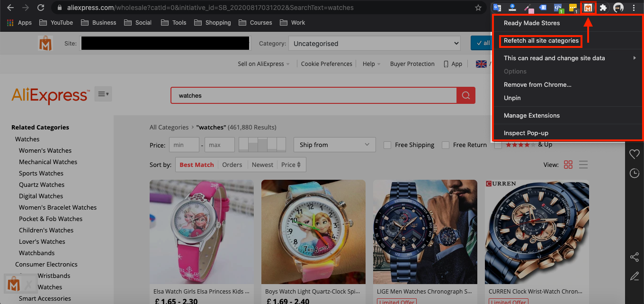This screenshot has width=644, height=304.
Task: Open Buyer Protection link
Action: tap(412, 64)
